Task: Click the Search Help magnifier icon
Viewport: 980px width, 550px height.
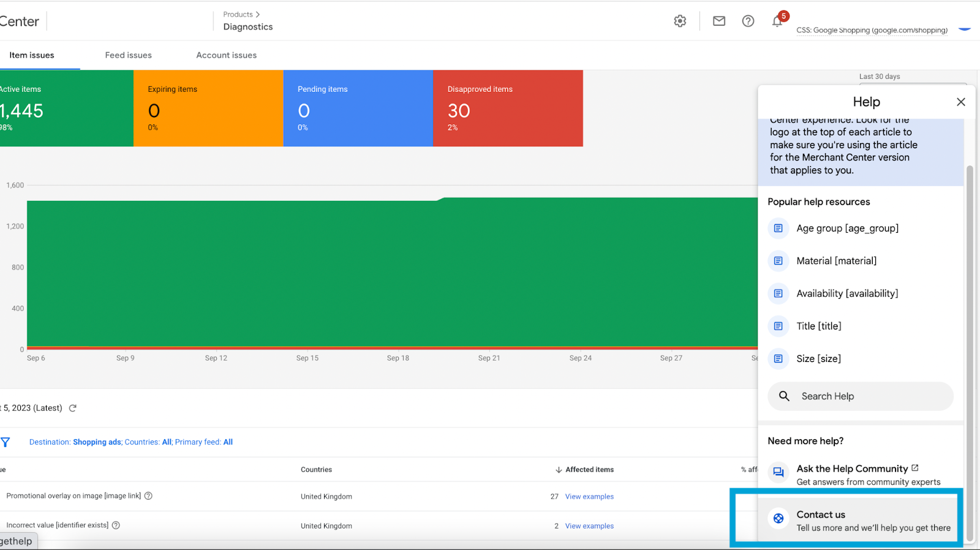Action: tap(784, 396)
